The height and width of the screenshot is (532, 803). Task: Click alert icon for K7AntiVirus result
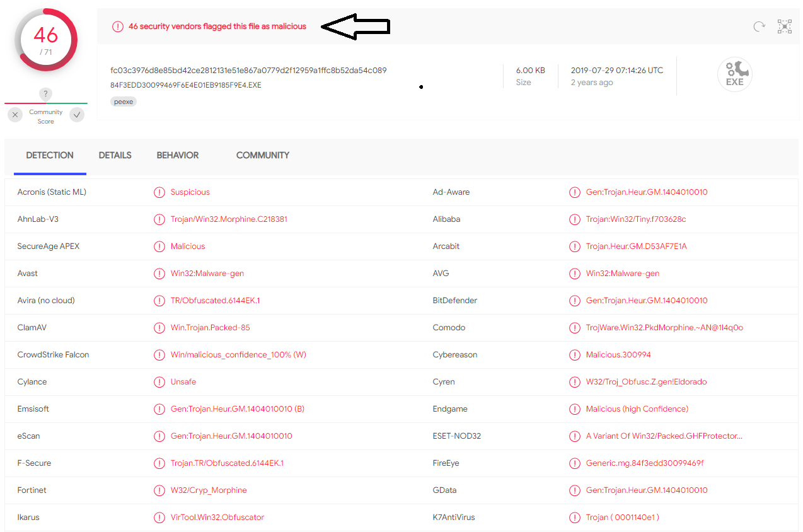pos(575,518)
